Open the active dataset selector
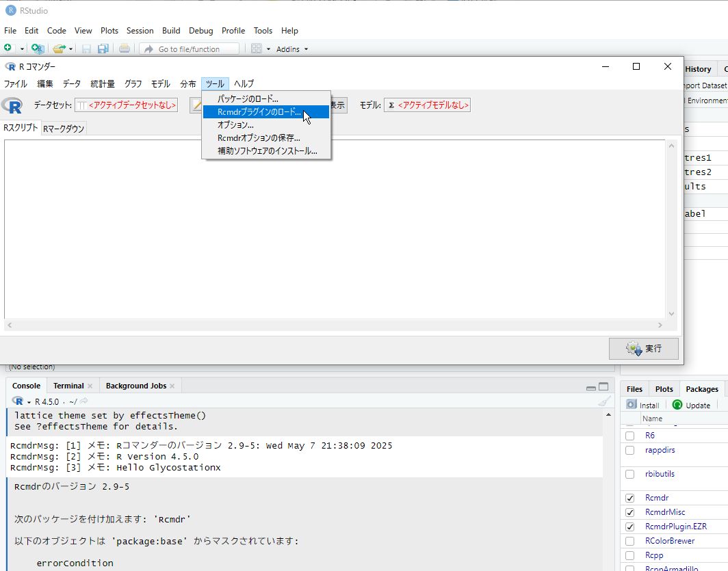The image size is (728, 571). tap(127, 105)
